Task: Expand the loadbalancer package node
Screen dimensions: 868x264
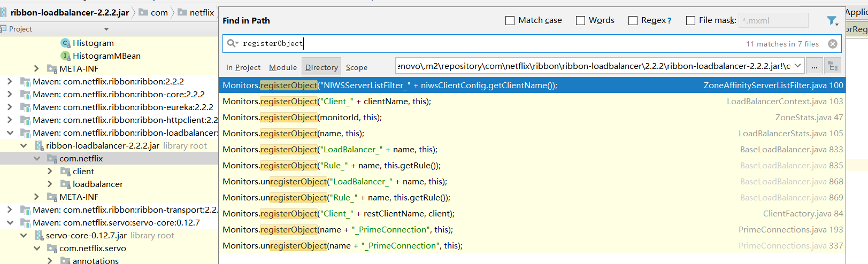Action: click(50, 184)
